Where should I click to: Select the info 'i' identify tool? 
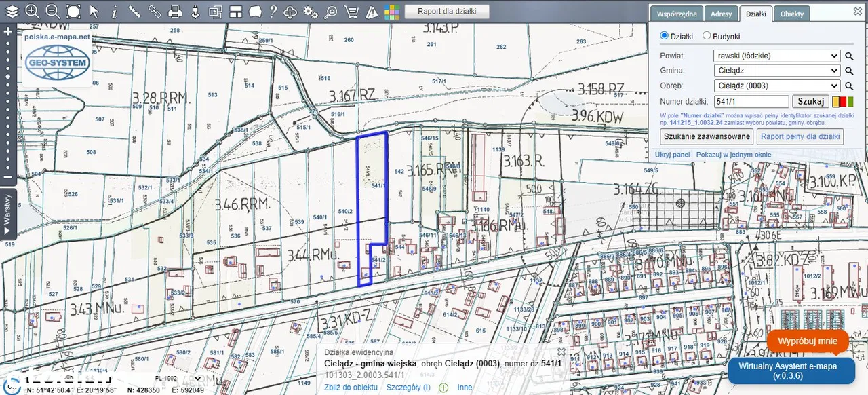tap(114, 12)
